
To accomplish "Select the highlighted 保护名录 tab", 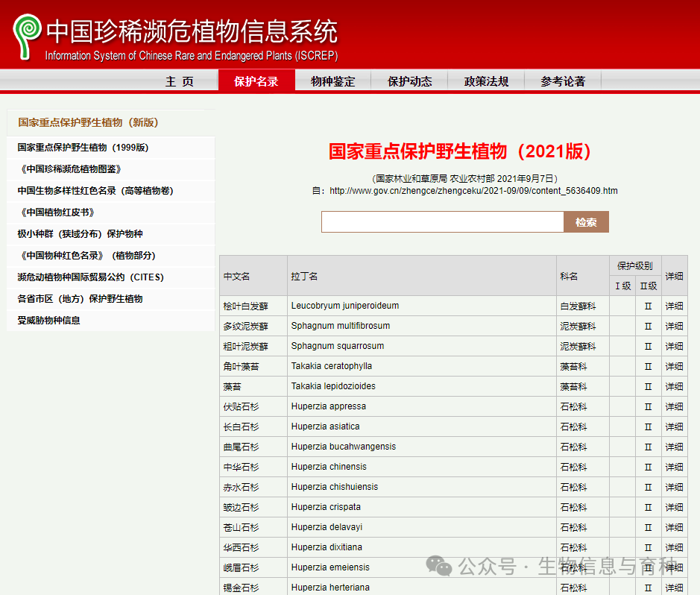I will (256, 82).
